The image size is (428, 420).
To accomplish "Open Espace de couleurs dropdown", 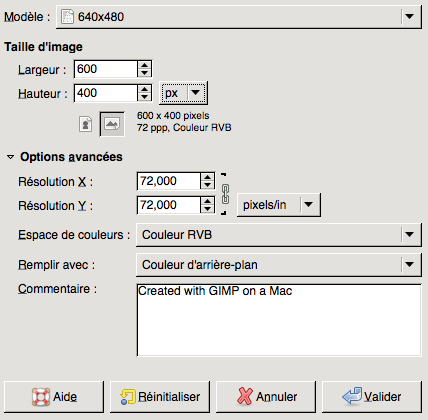I will click(x=279, y=235).
